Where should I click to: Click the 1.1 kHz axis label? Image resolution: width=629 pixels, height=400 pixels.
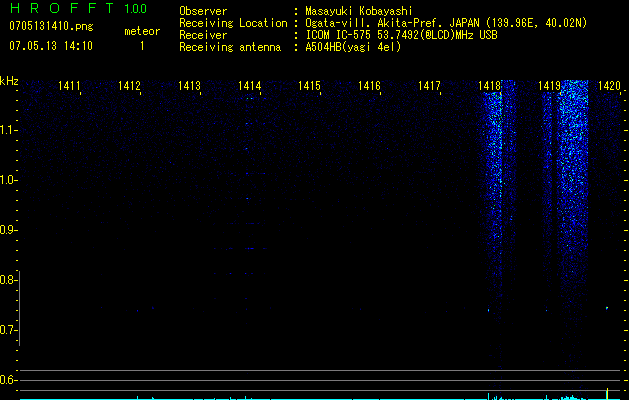8,130
